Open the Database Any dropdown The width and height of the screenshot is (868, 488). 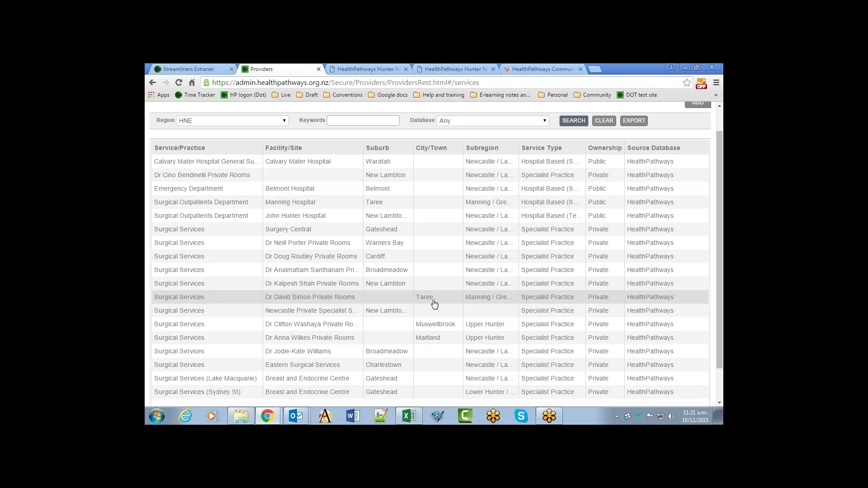pyautogui.click(x=492, y=121)
